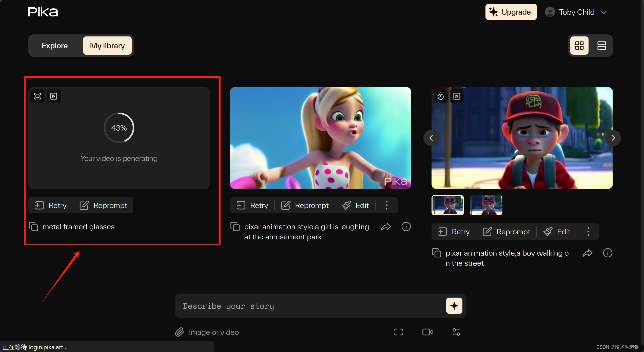Switch to the Explore tab

(55, 46)
